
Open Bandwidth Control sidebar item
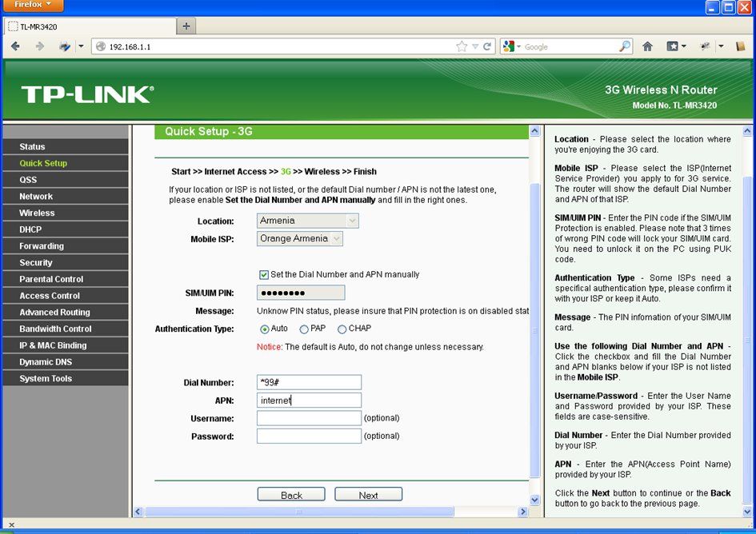pos(66,329)
